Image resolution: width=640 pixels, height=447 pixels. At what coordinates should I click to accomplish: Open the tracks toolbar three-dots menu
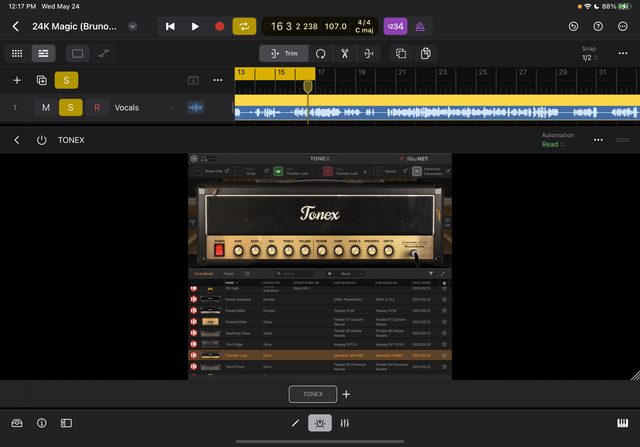623,53
